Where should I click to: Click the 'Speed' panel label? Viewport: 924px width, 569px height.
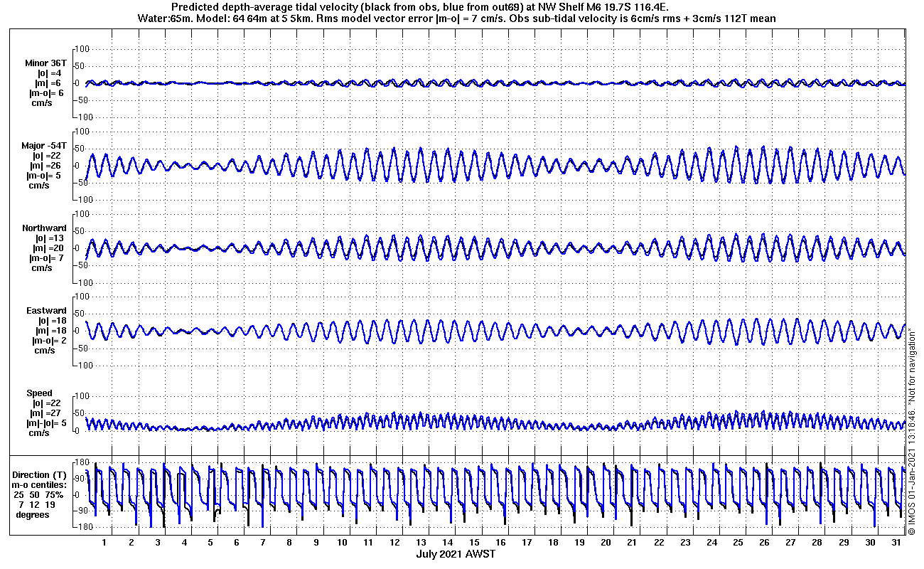tap(39, 393)
